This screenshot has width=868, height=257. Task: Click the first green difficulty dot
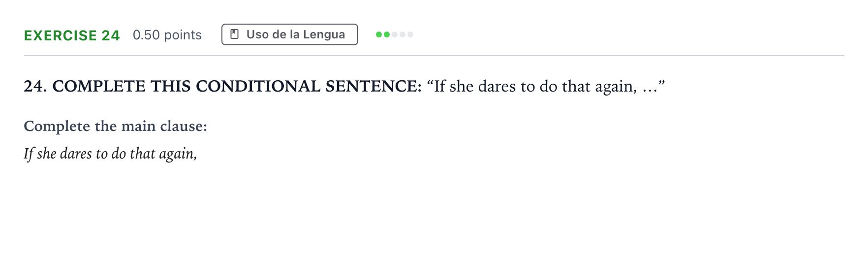[379, 34]
